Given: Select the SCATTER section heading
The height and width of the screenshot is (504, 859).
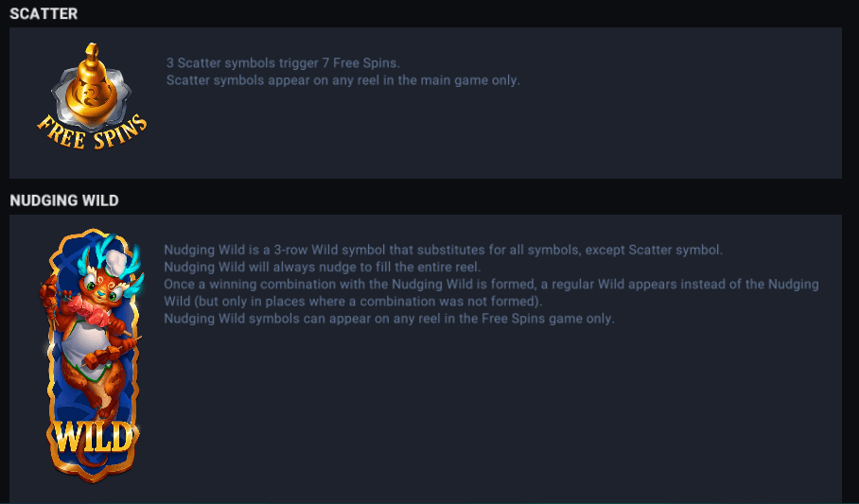Looking at the screenshot, I should pyautogui.click(x=44, y=13).
